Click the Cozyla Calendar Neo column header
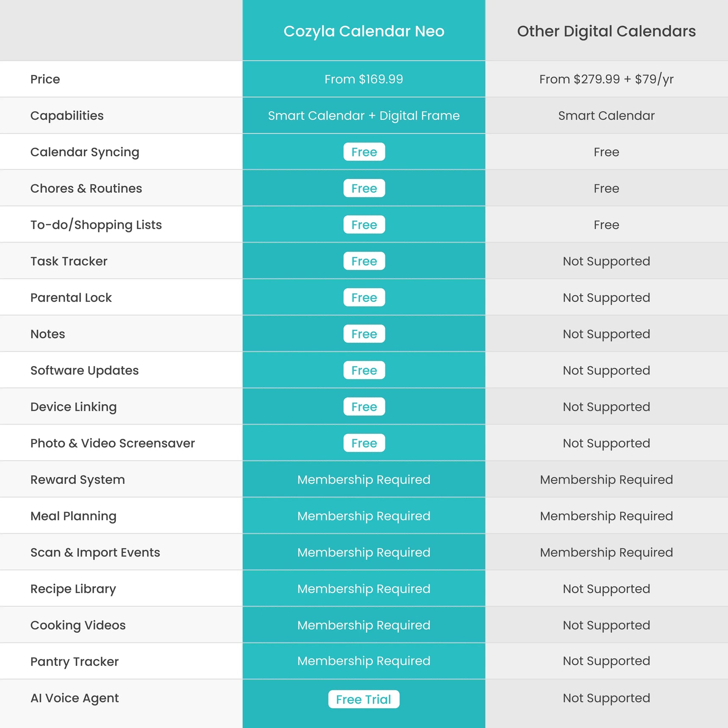The width and height of the screenshot is (728, 728). [364, 31]
